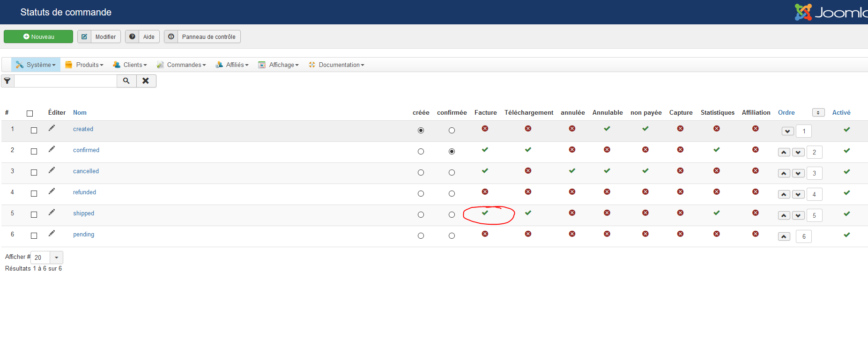Tick the select-all checkbox in header

[30, 113]
